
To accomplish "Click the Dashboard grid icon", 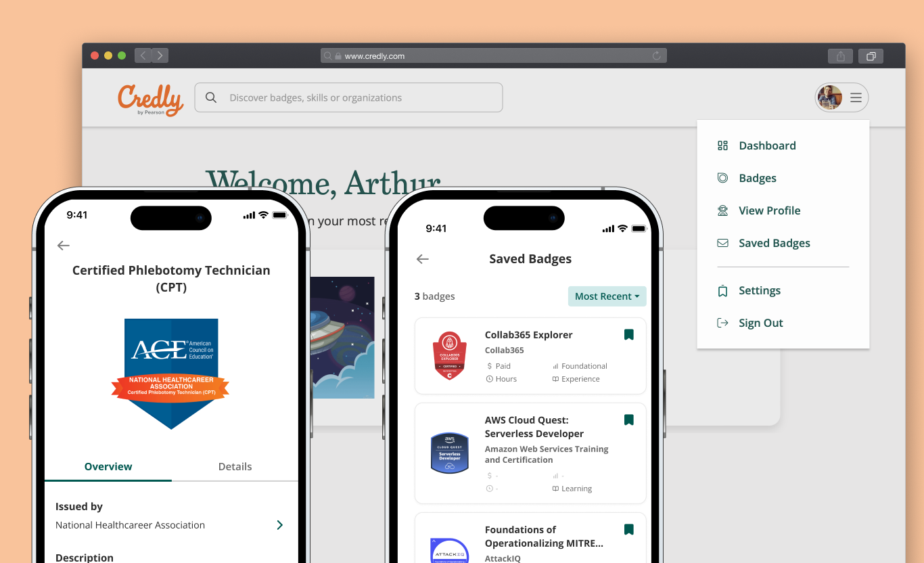I will click(x=722, y=145).
